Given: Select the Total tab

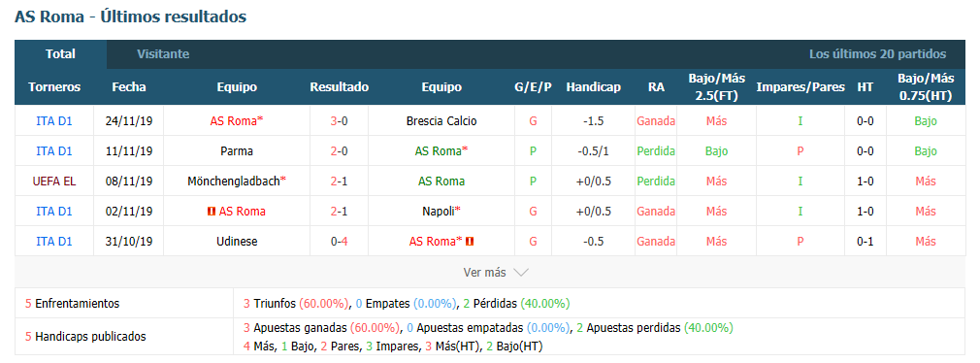Looking at the screenshot, I should pos(60,54).
